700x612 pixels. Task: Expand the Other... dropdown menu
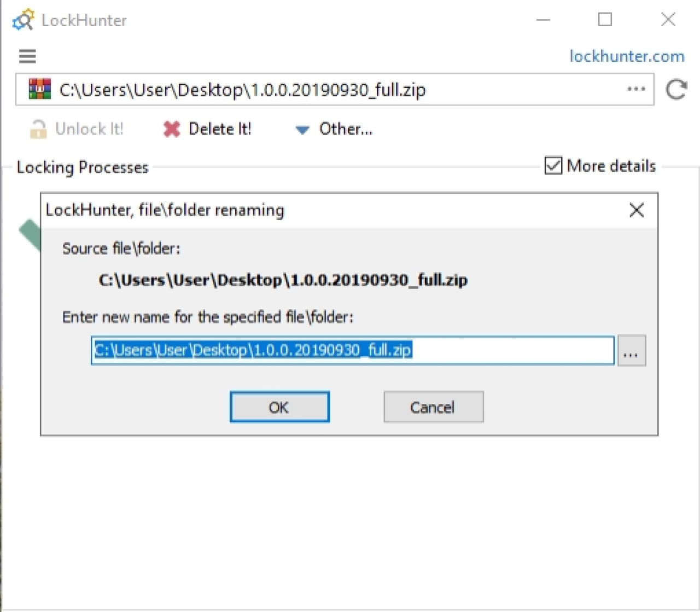[x=334, y=129]
